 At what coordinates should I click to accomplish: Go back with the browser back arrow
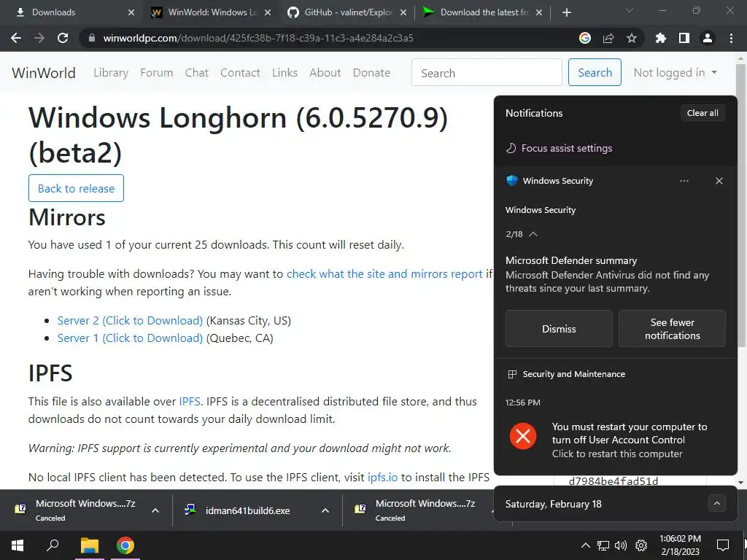[x=16, y=38]
